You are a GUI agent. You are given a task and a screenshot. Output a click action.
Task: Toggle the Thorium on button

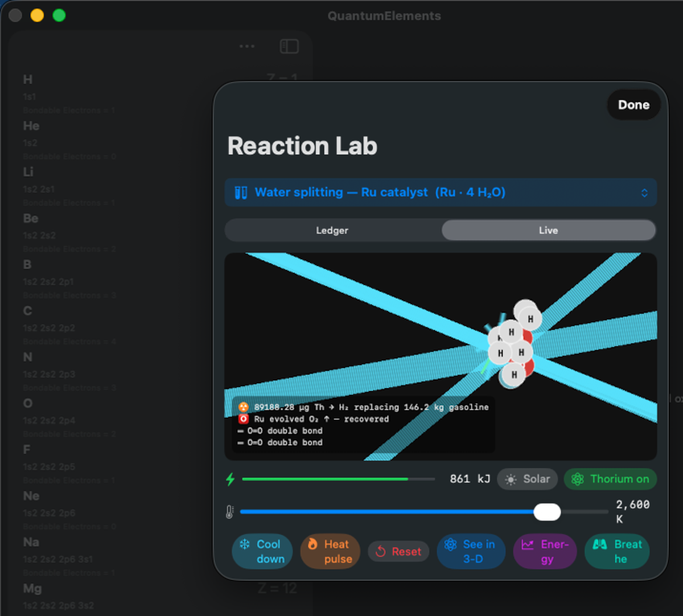click(x=610, y=479)
